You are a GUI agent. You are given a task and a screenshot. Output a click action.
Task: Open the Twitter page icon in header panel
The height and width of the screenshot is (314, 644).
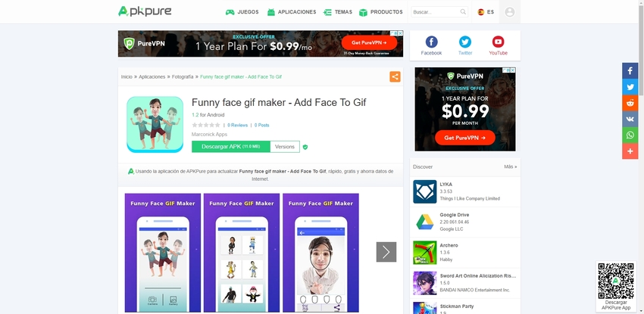point(465,42)
